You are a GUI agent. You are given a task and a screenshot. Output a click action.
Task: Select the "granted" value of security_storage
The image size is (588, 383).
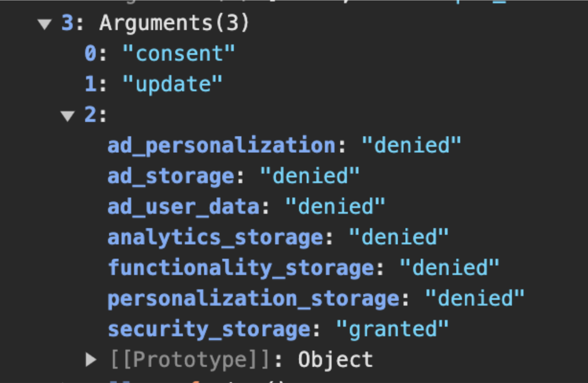392,329
